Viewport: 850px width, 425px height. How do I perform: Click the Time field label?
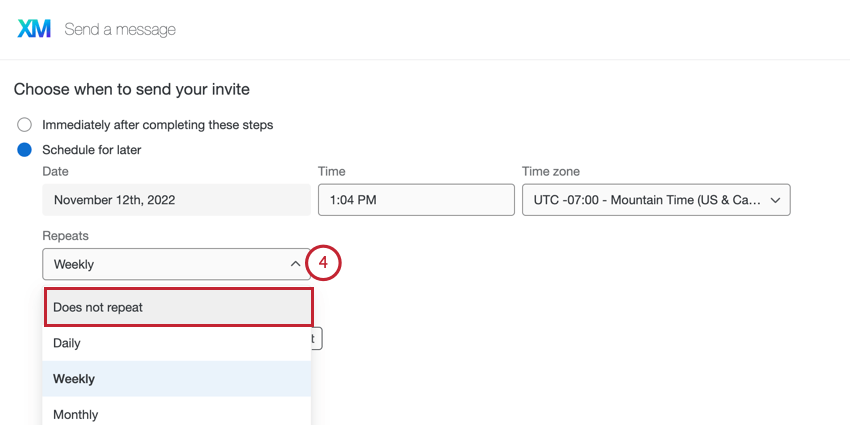click(332, 172)
